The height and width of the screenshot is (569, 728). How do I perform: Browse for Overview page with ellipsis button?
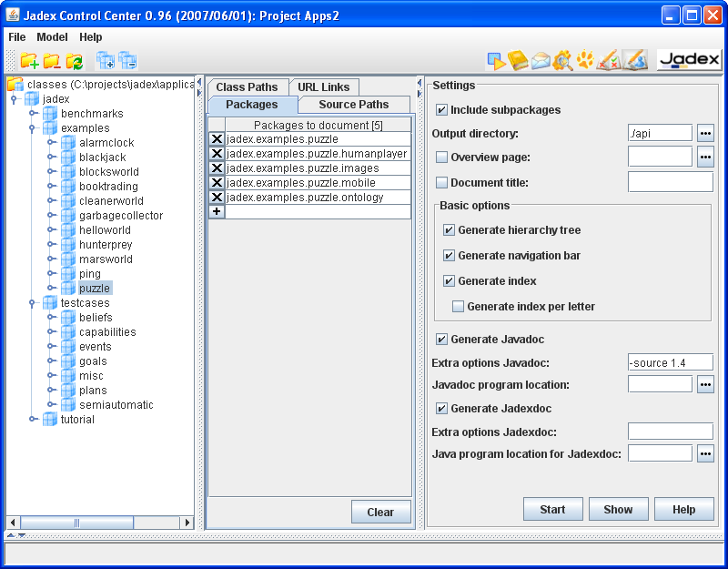click(x=705, y=157)
